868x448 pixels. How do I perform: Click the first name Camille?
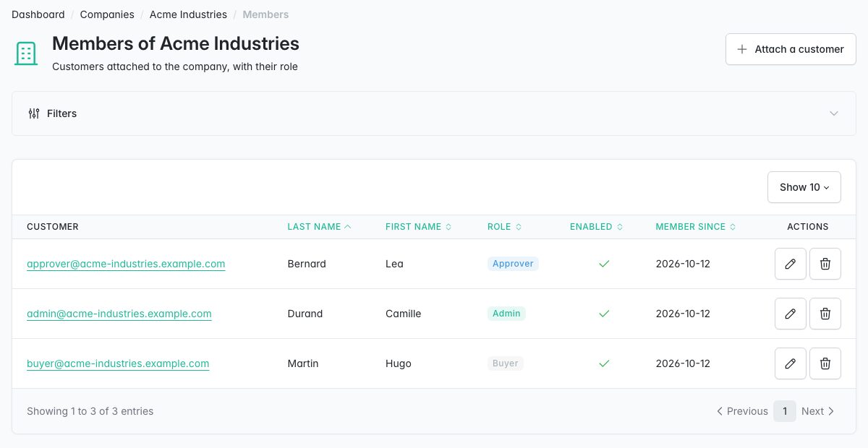tap(403, 314)
